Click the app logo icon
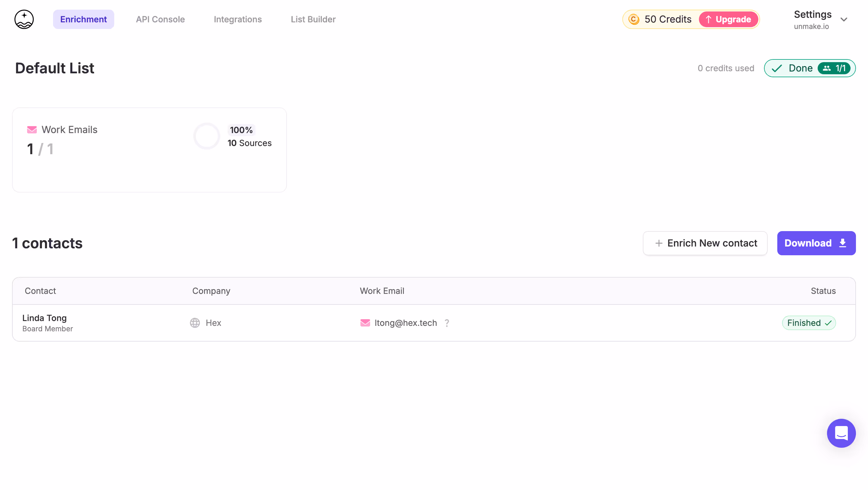This screenshot has width=868, height=490. click(x=24, y=19)
